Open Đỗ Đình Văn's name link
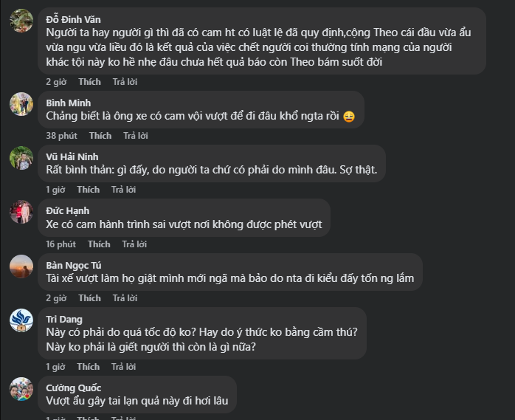 (x=73, y=19)
